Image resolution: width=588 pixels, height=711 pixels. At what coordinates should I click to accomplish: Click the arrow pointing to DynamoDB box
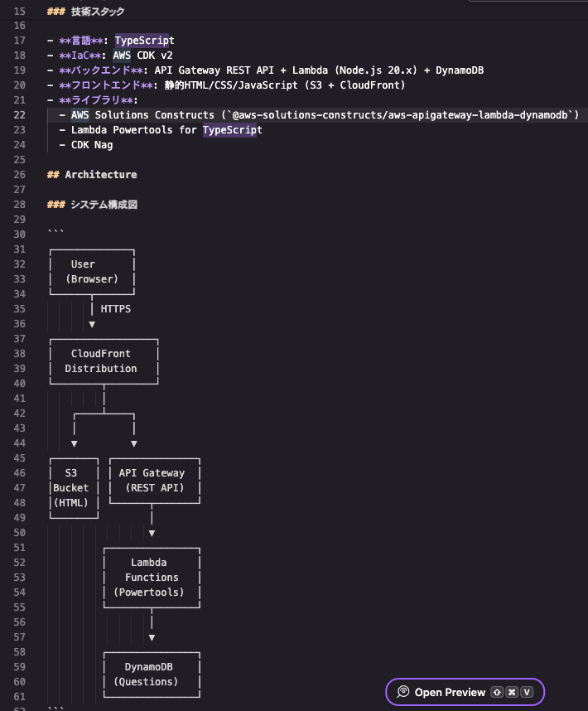pos(152,637)
